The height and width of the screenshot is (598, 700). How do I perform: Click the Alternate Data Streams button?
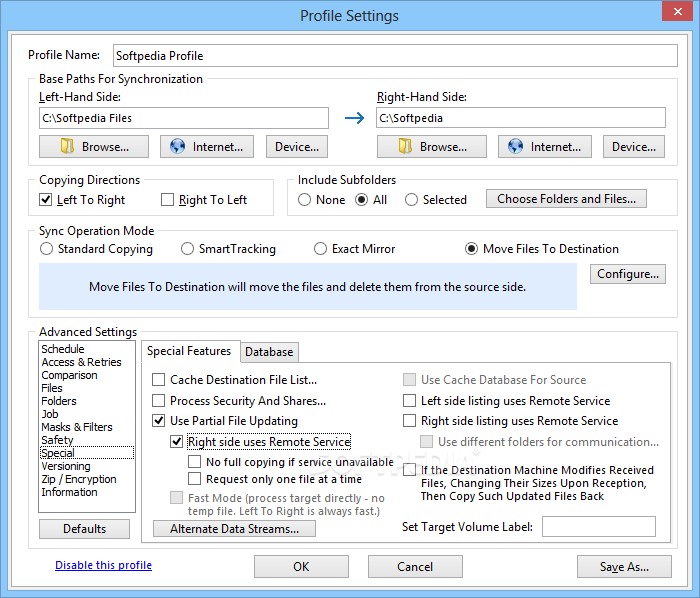point(234,529)
